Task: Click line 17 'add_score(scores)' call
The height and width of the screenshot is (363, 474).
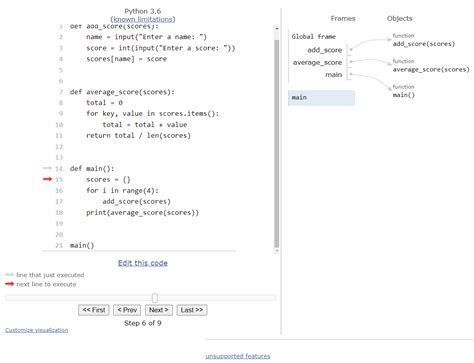Action: pos(136,202)
